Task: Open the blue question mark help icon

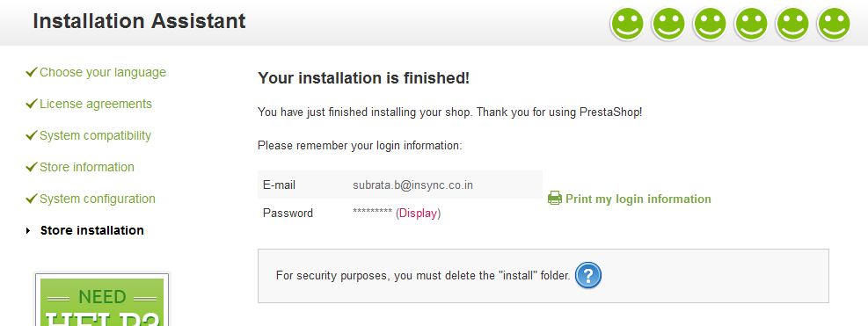Action: coord(587,275)
